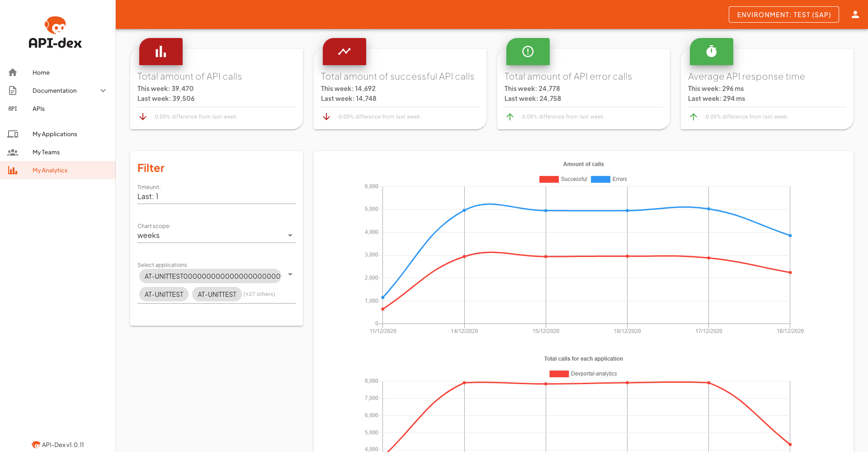Click Successful data point at 18/12/2020
Screen dimensions: 868x452
pos(790,272)
